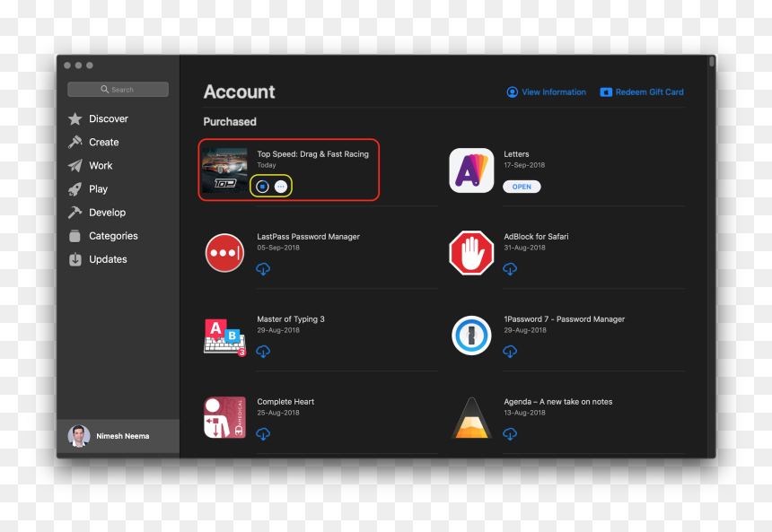Click the Play rocket icon
This screenshot has height=532, width=772.
tap(75, 189)
